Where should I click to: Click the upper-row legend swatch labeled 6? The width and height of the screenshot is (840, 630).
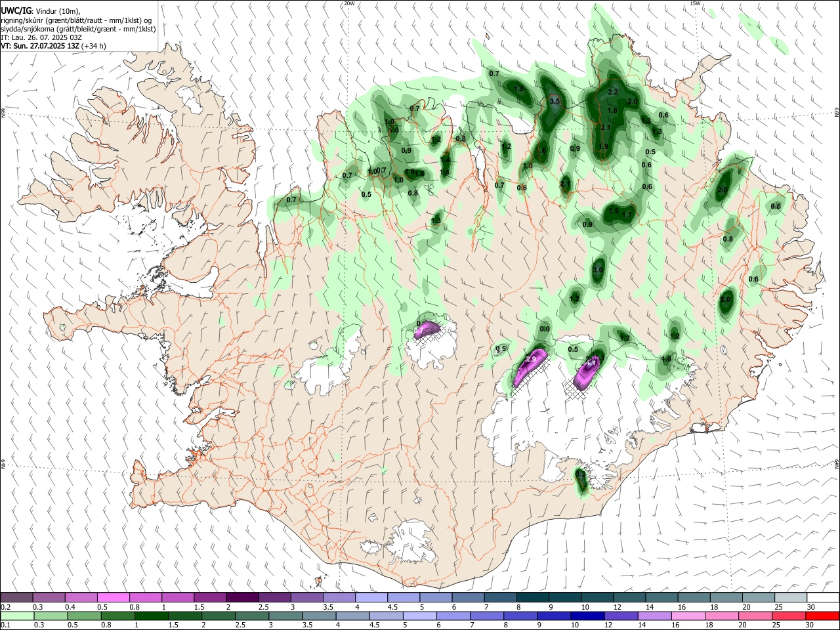pos(467,597)
